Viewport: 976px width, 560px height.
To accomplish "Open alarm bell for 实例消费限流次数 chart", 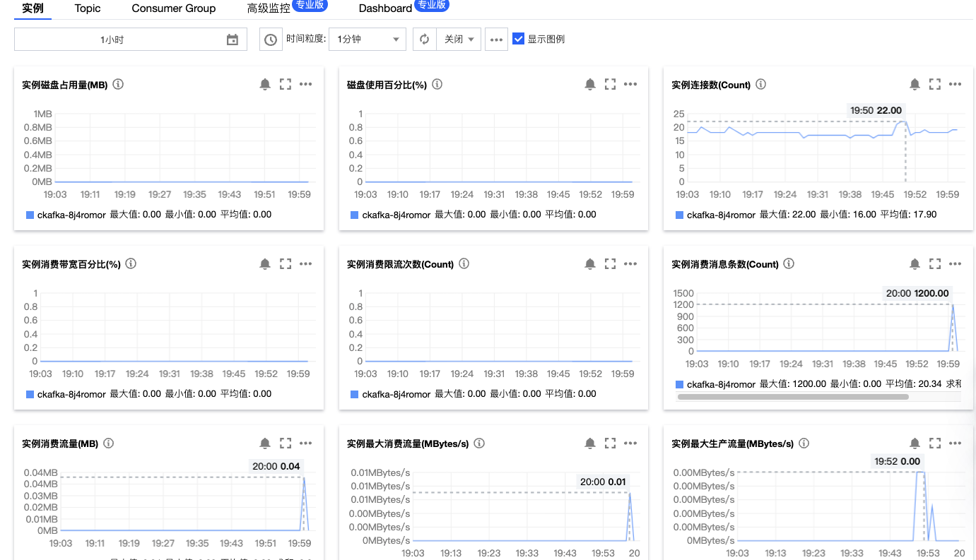I will [590, 263].
